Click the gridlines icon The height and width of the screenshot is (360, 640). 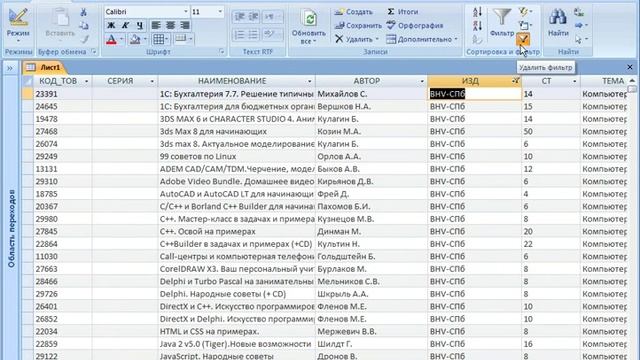[x=158, y=40]
